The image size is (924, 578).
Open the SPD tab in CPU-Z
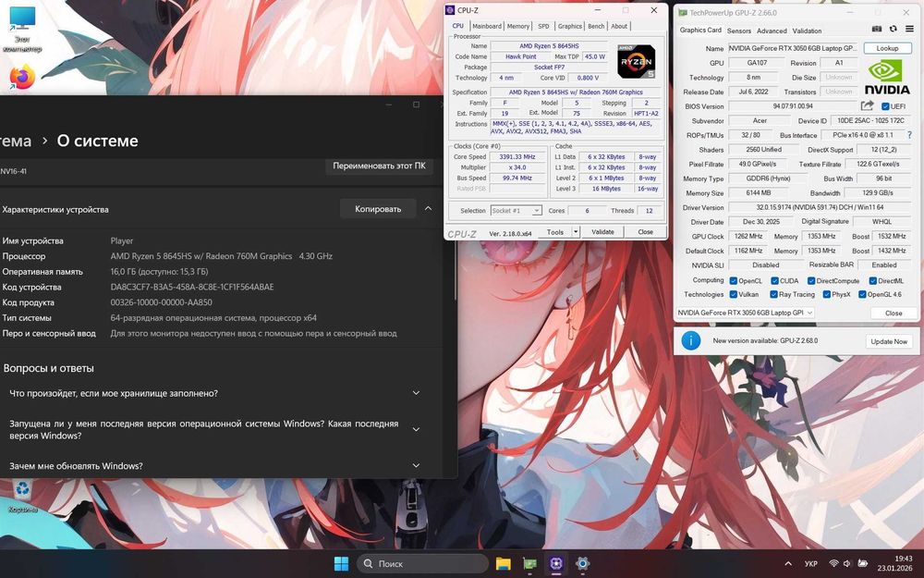point(543,26)
